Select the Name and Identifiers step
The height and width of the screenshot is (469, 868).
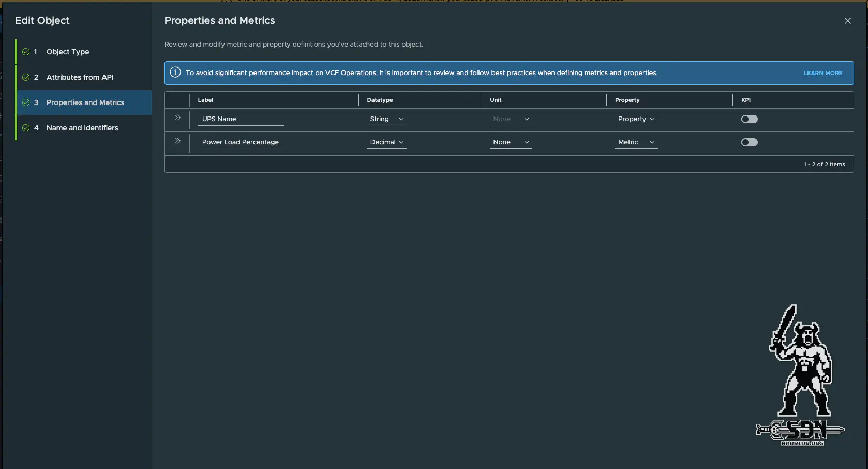82,127
